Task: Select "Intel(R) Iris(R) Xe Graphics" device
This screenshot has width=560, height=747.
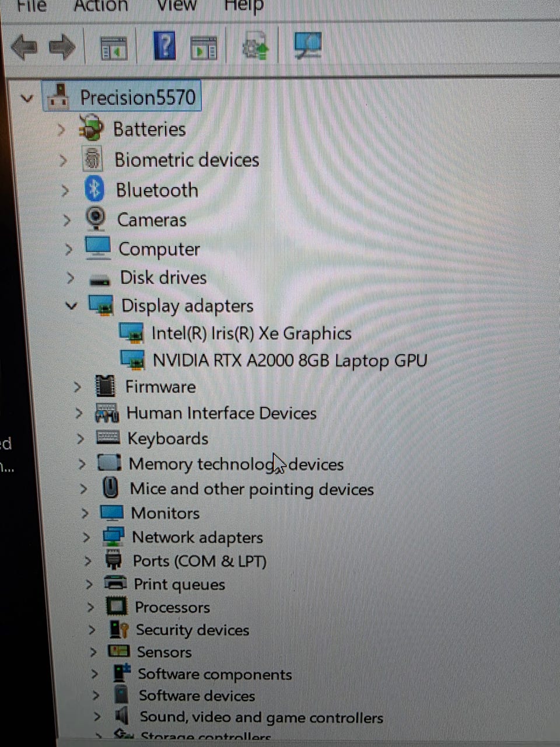Action: [251, 333]
